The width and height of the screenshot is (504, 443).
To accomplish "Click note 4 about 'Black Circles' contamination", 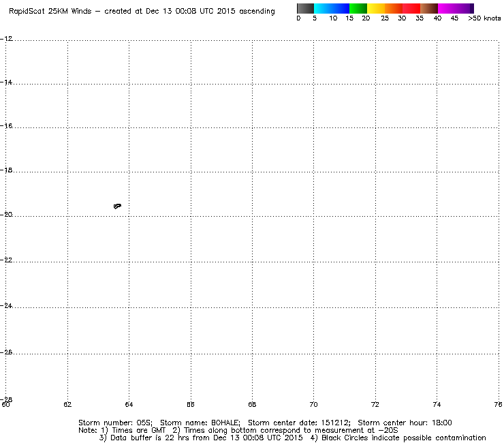I will (x=398, y=438).
